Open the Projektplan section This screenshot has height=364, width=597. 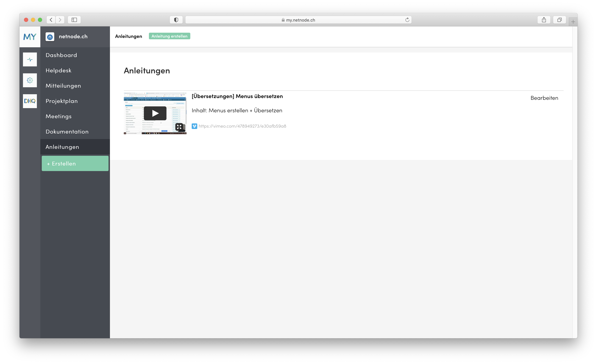[x=62, y=101]
